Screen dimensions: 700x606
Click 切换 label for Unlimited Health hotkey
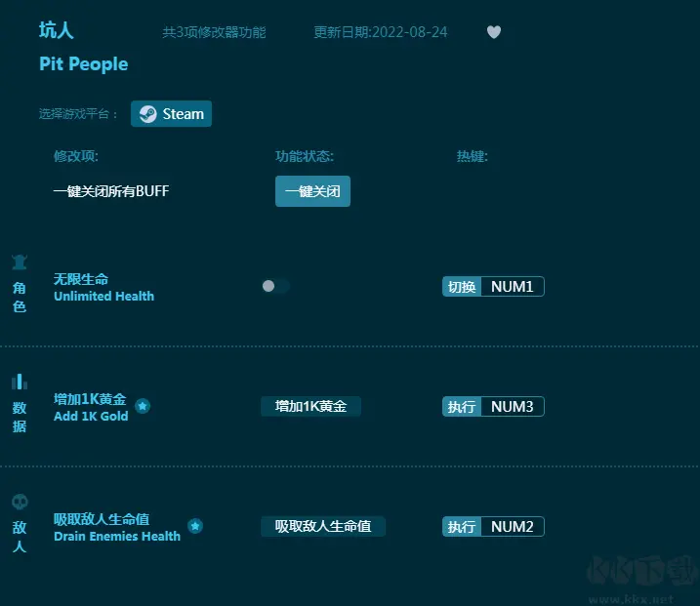[x=462, y=287]
